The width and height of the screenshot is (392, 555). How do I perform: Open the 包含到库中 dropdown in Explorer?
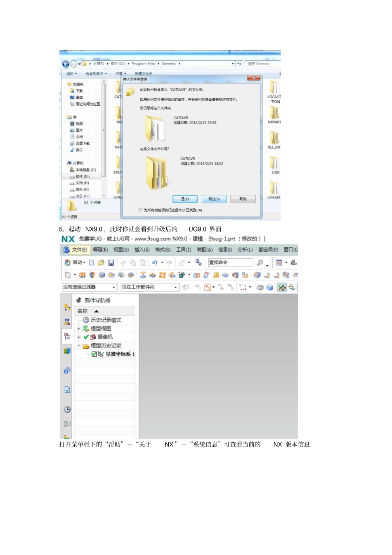pyautogui.click(x=96, y=73)
